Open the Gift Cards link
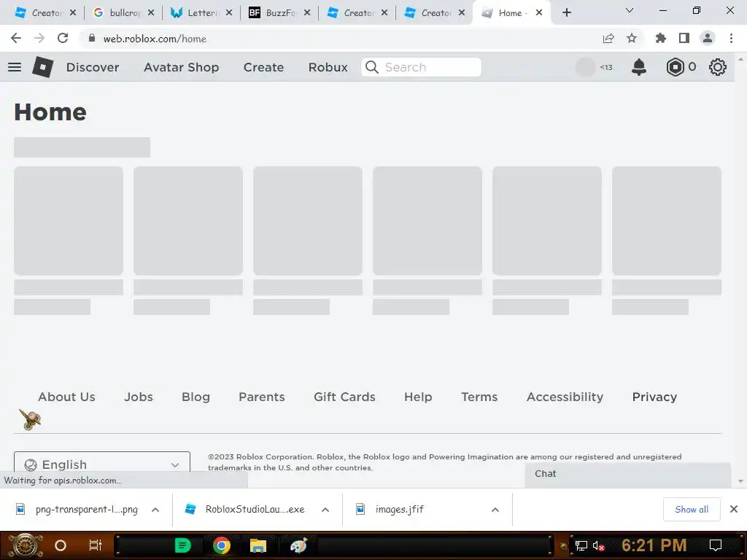747x560 pixels. pyautogui.click(x=344, y=397)
